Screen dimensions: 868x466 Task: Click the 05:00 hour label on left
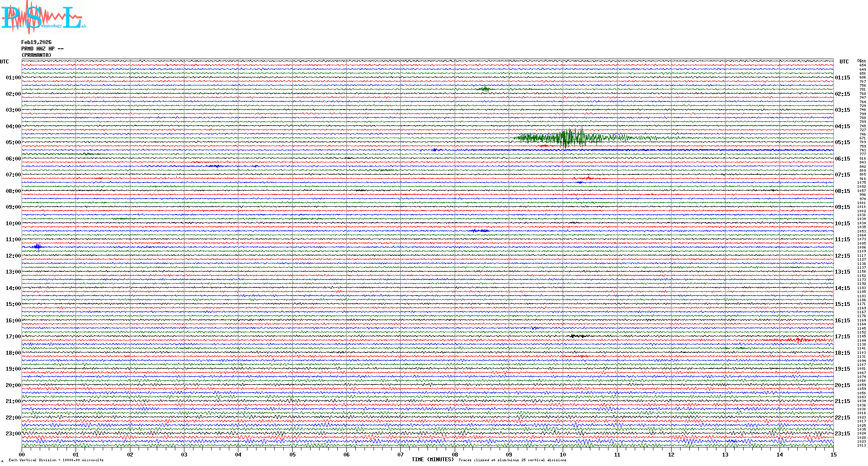[x=13, y=142]
